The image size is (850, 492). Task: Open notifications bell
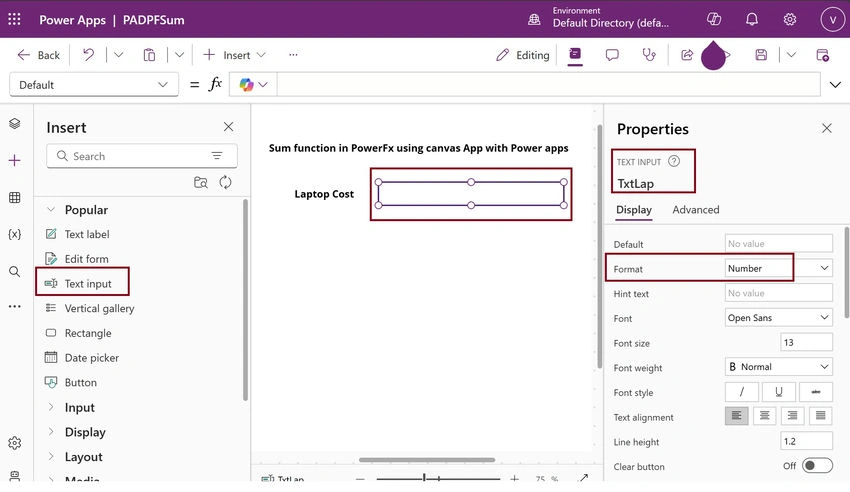752,20
